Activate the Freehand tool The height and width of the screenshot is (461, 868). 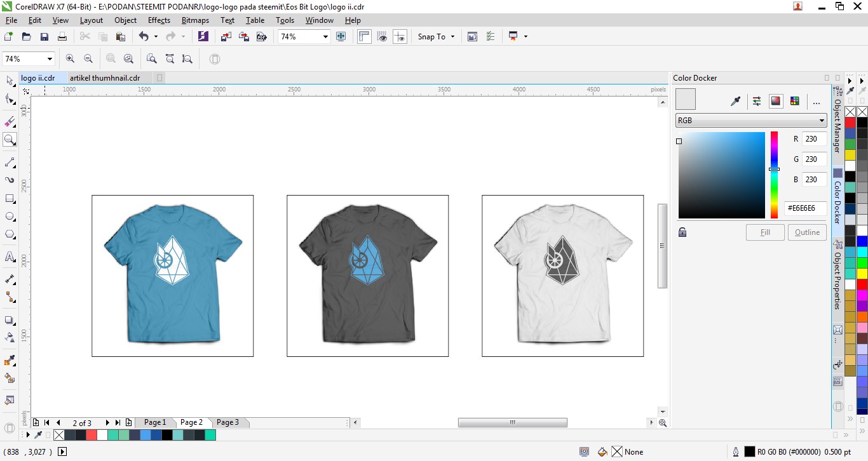(x=10, y=163)
